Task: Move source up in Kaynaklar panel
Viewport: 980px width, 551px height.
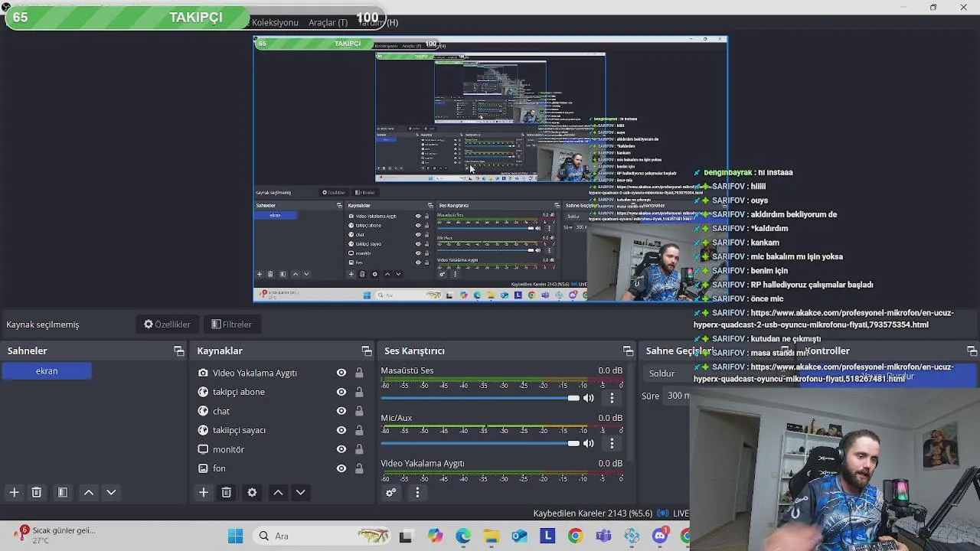Action: pos(278,493)
